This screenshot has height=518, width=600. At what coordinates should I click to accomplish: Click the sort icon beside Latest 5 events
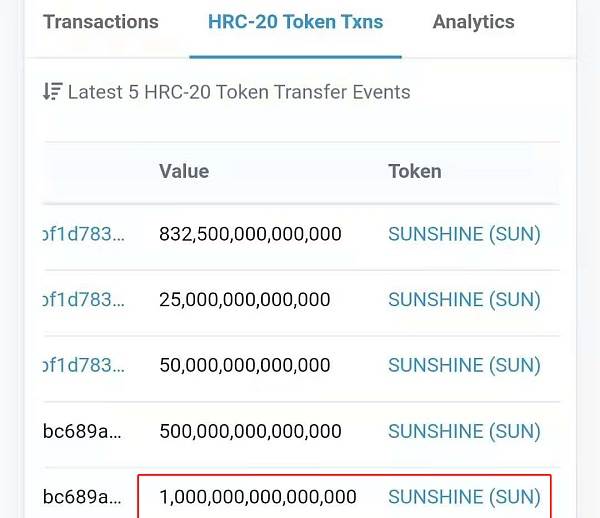click(53, 91)
